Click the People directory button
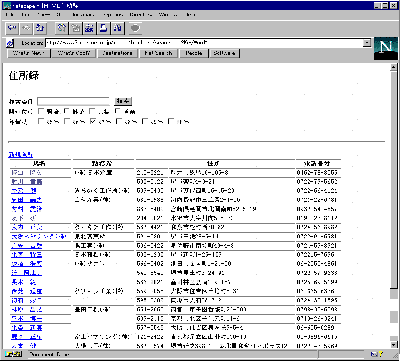 click(194, 53)
